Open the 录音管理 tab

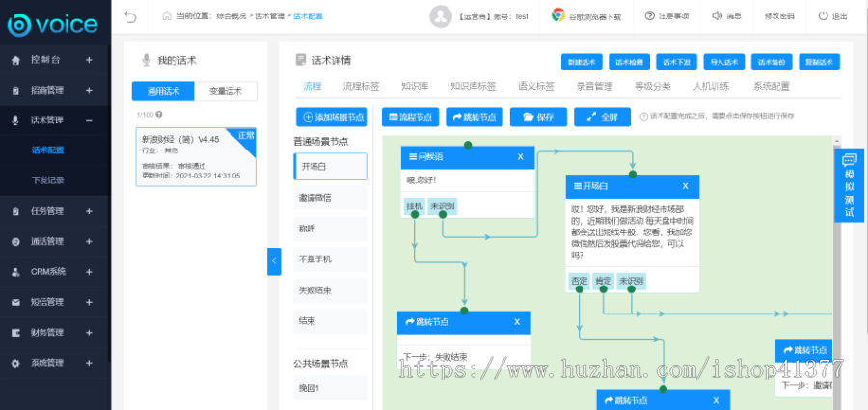tap(595, 86)
